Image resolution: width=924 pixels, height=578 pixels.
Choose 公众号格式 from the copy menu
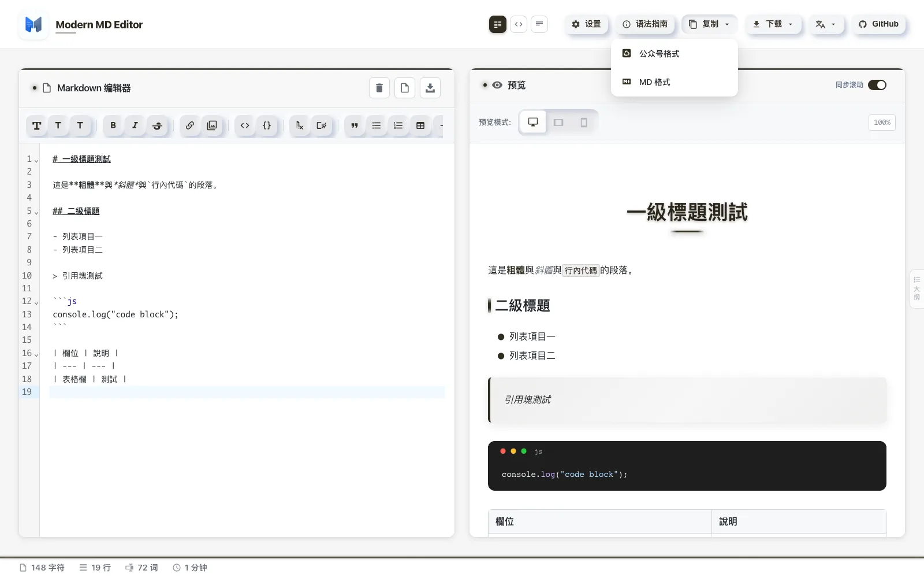pos(675,53)
